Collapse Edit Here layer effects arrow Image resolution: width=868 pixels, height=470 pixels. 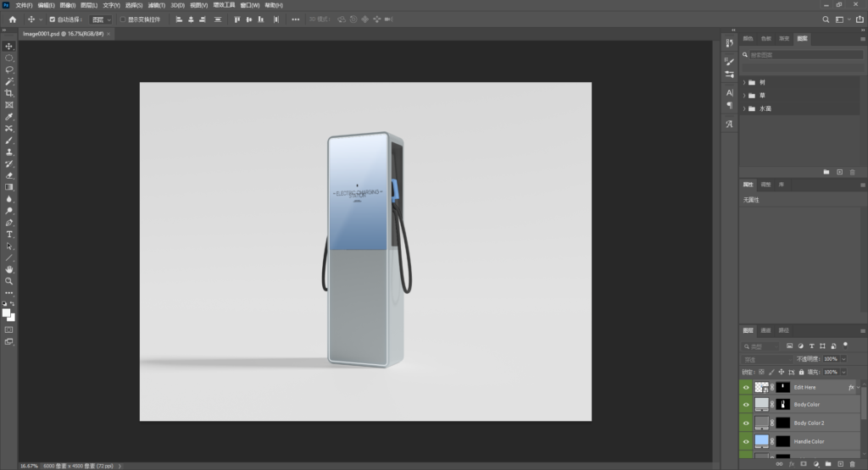point(858,387)
